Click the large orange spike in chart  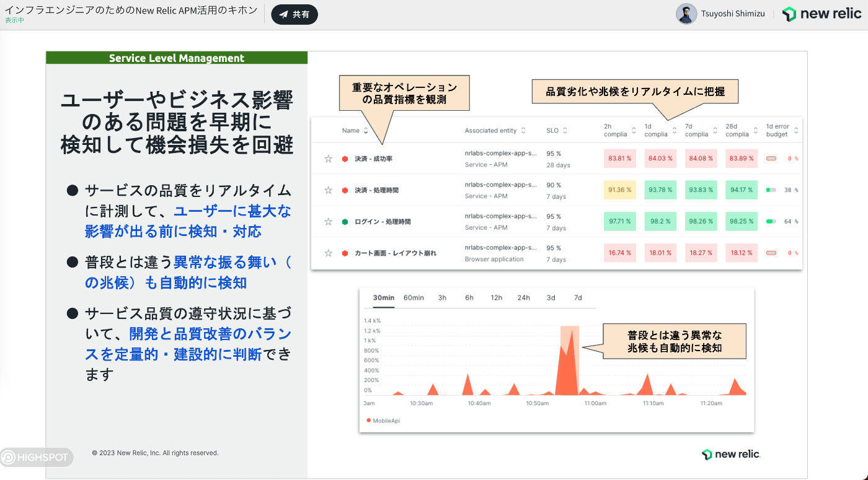tap(568, 365)
